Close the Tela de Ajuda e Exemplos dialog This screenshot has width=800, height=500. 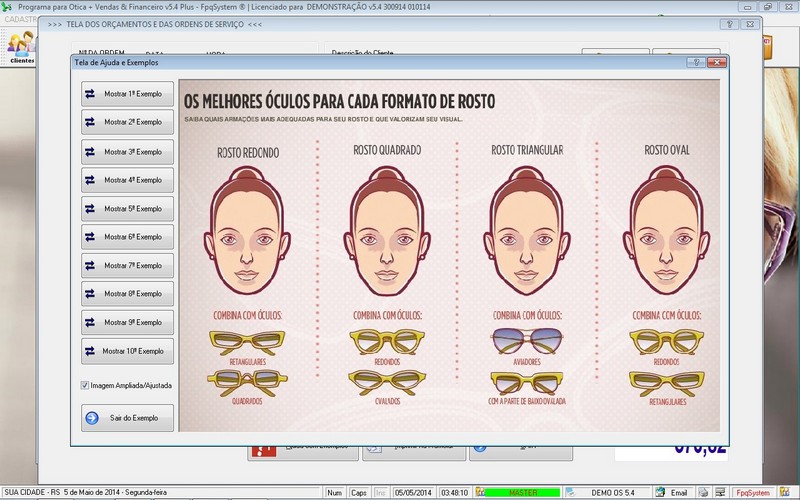point(715,63)
